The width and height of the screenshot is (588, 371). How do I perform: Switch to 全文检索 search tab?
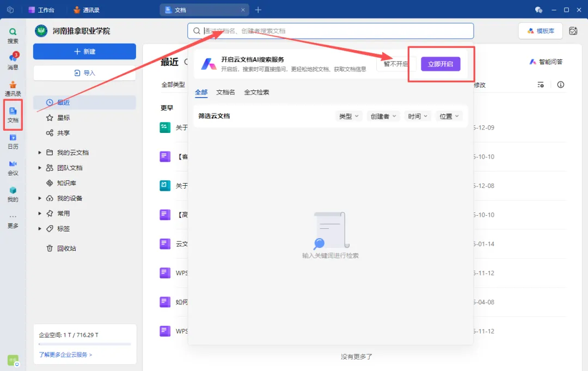click(256, 92)
